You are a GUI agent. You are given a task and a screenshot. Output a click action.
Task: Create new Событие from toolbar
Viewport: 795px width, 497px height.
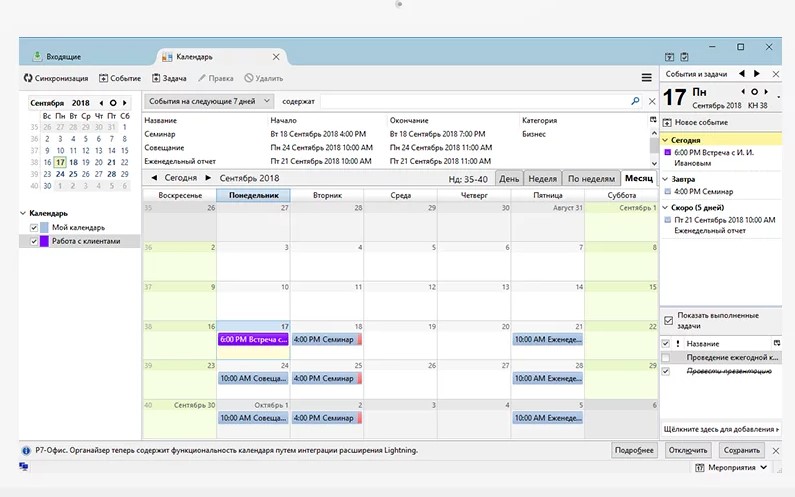(x=120, y=78)
